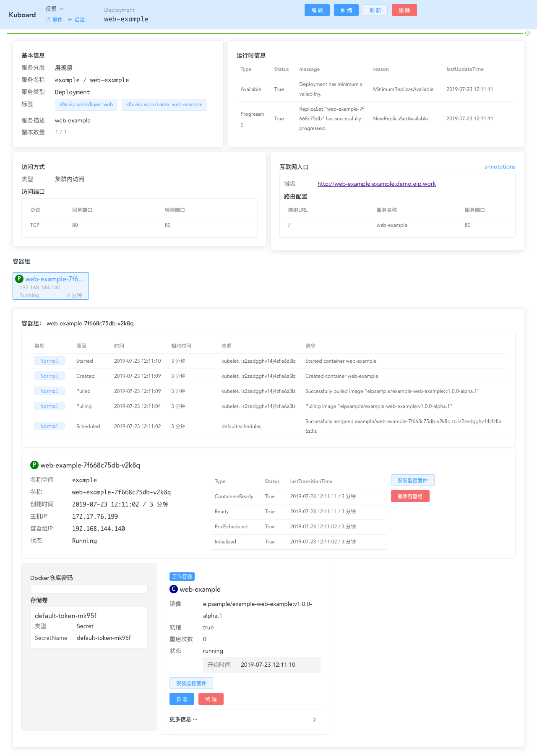Open the annotations link
Image resolution: width=537 pixels, height=756 pixels.
coord(500,166)
